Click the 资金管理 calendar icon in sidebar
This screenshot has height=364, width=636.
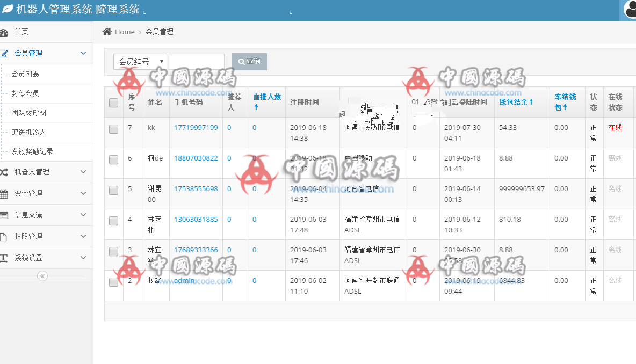pos(4,193)
